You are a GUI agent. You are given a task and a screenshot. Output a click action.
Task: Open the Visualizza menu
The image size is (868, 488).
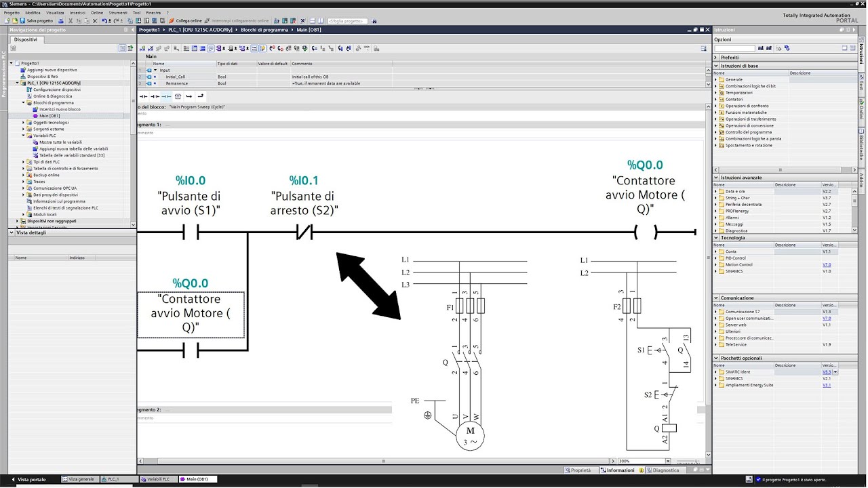point(55,12)
